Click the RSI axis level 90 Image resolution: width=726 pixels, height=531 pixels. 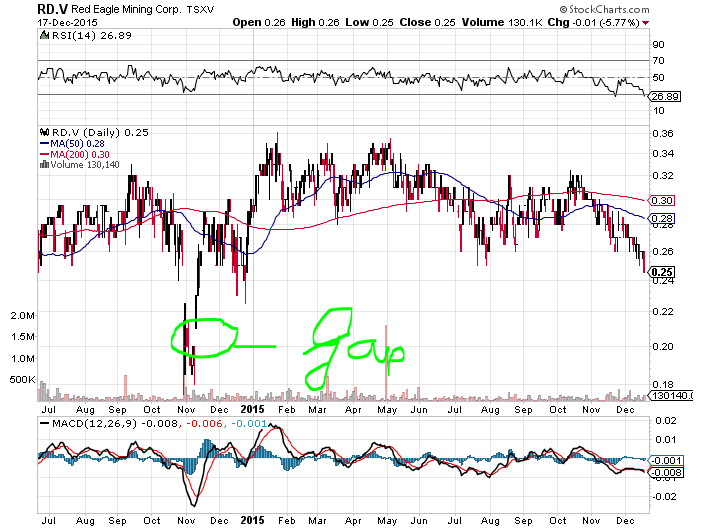[658, 44]
